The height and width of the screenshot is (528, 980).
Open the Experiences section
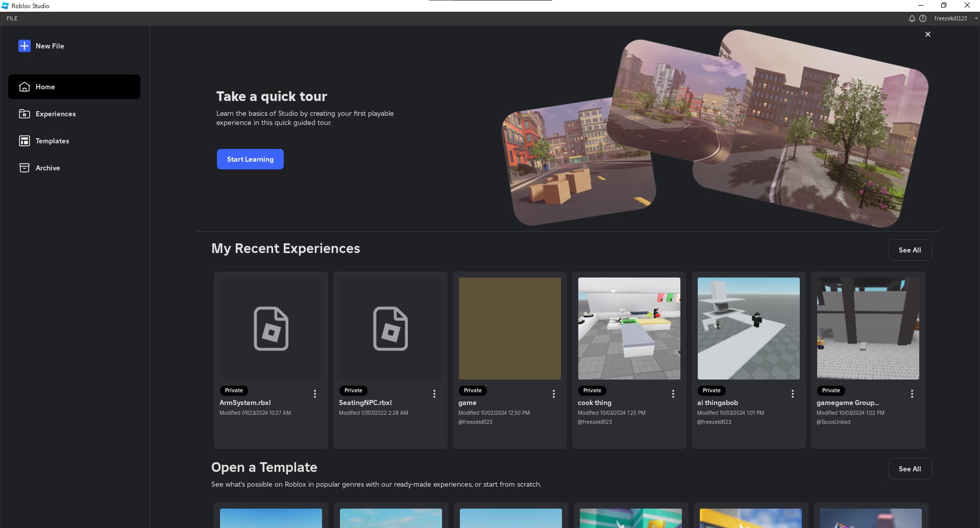(x=56, y=114)
